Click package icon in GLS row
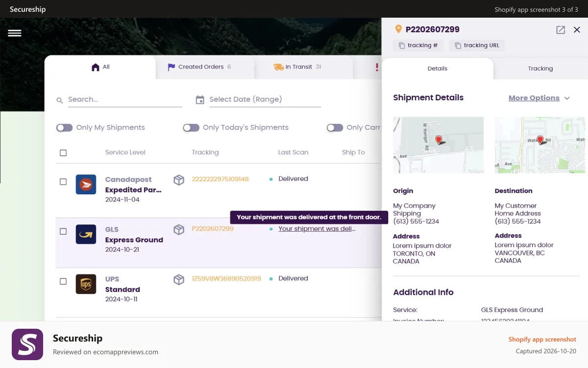 coord(179,230)
